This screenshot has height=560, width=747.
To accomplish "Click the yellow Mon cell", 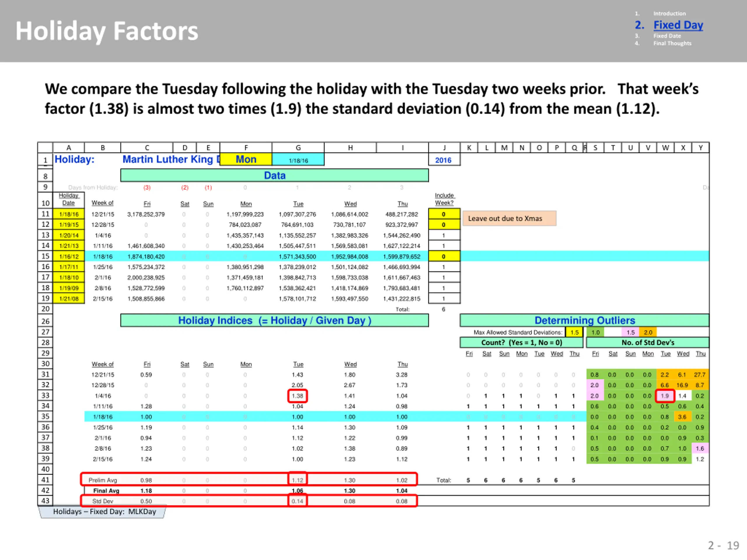I will (246, 159).
